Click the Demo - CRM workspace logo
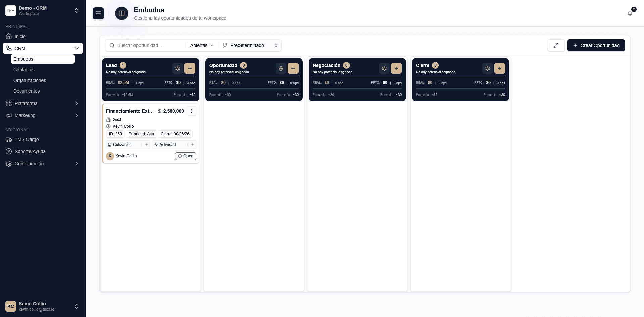This screenshot has height=317, width=644. pyautogui.click(x=11, y=11)
